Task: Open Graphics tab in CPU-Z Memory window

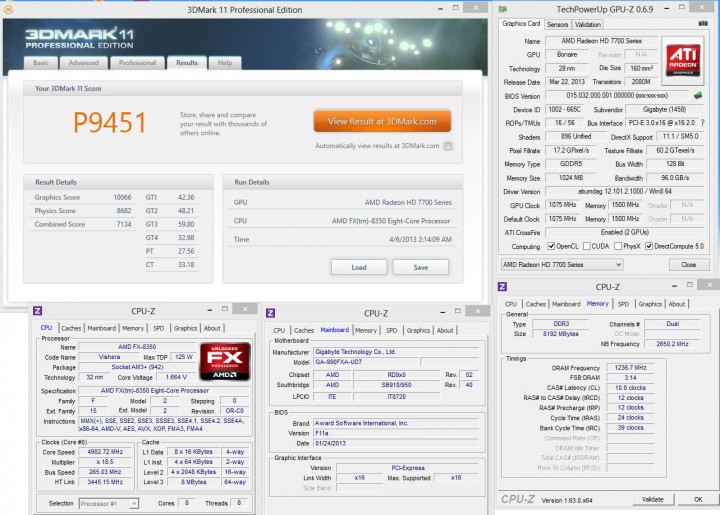Action: coord(650,304)
